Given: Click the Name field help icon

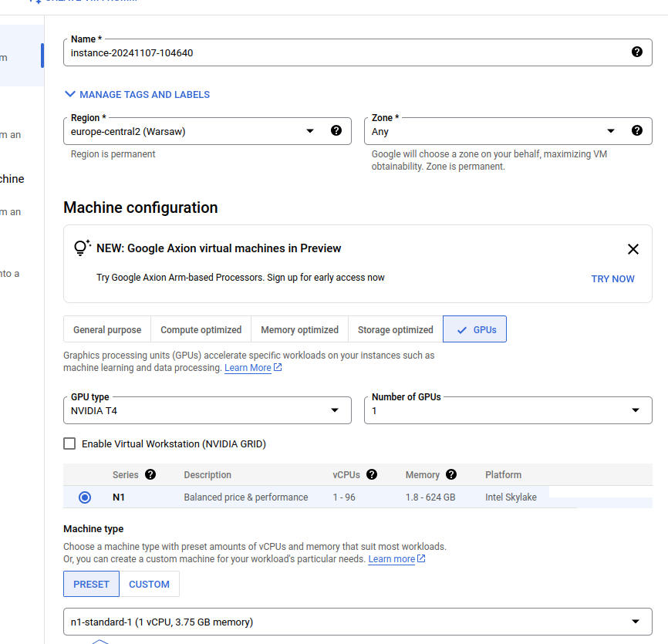Looking at the screenshot, I should [636, 52].
